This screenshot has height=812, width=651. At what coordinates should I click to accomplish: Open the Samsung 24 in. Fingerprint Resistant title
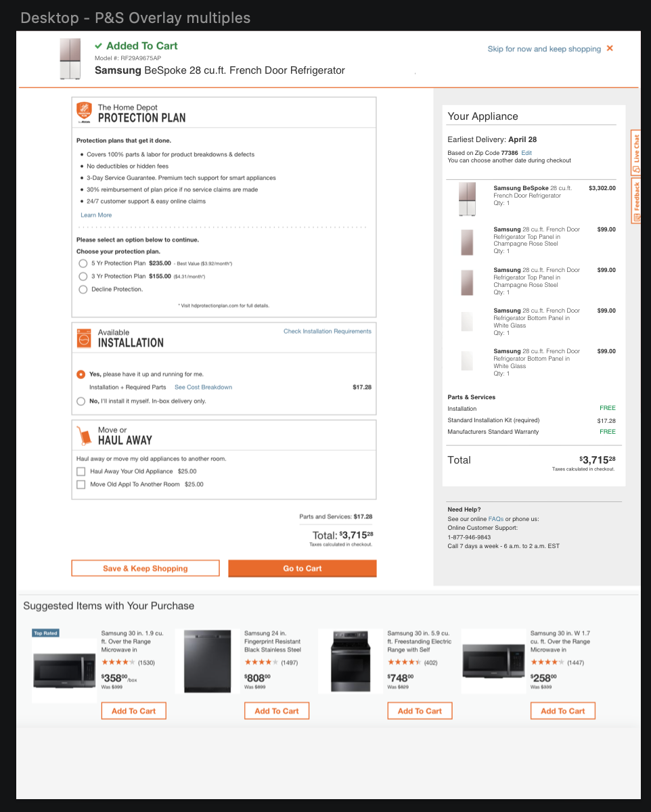(273, 641)
